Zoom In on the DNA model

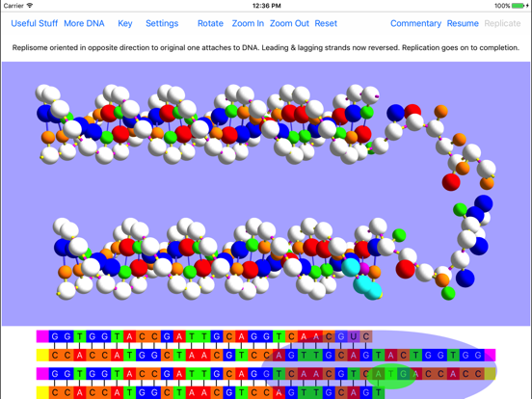(248, 23)
